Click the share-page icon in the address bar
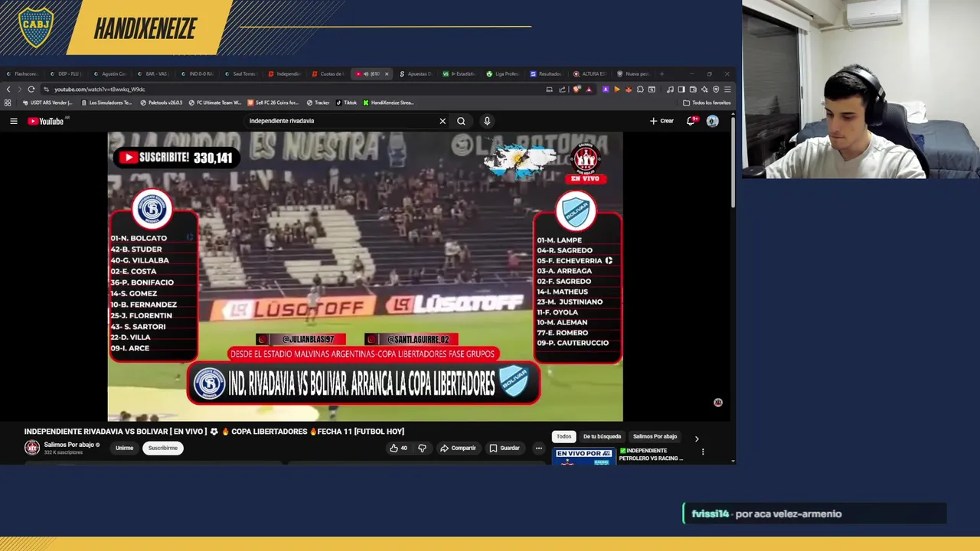The height and width of the screenshot is (551, 980). [x=562, y=89]
